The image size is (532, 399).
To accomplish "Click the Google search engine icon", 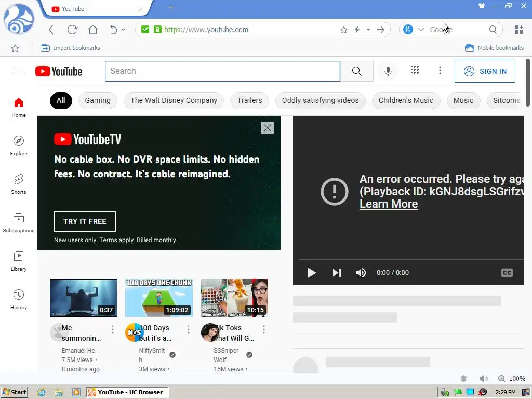I will pyautogui.click(x=408, y=30).
